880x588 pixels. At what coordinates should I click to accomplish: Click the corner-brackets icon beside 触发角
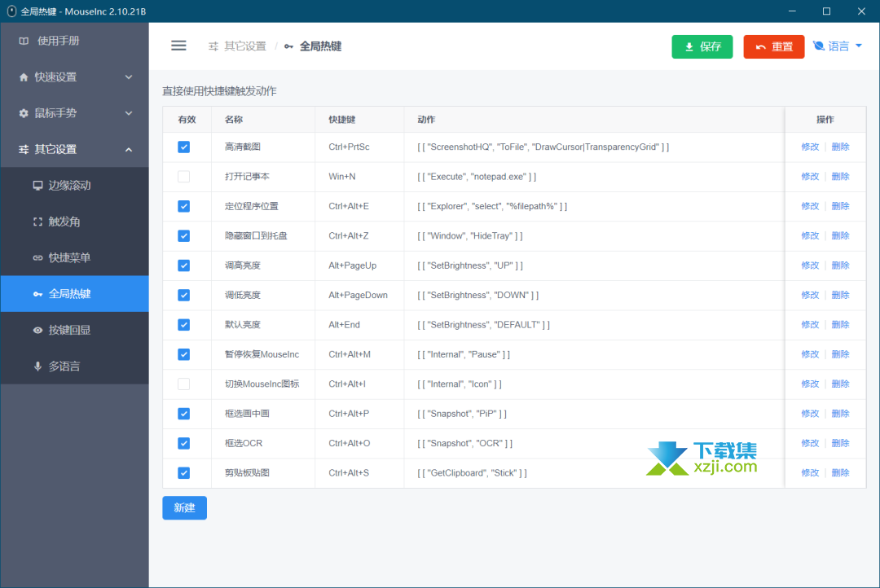pyautogui.click(x=37, y=222)
